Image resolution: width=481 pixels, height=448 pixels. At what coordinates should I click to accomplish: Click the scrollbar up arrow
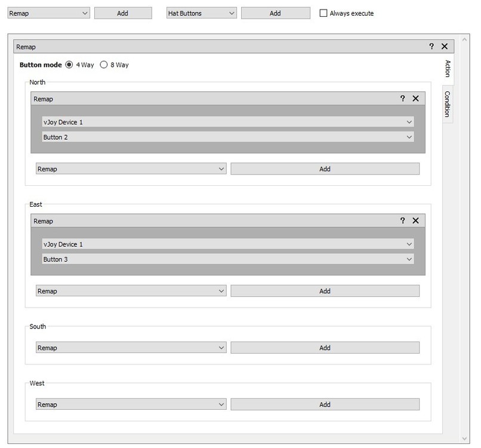coord(464,39)
